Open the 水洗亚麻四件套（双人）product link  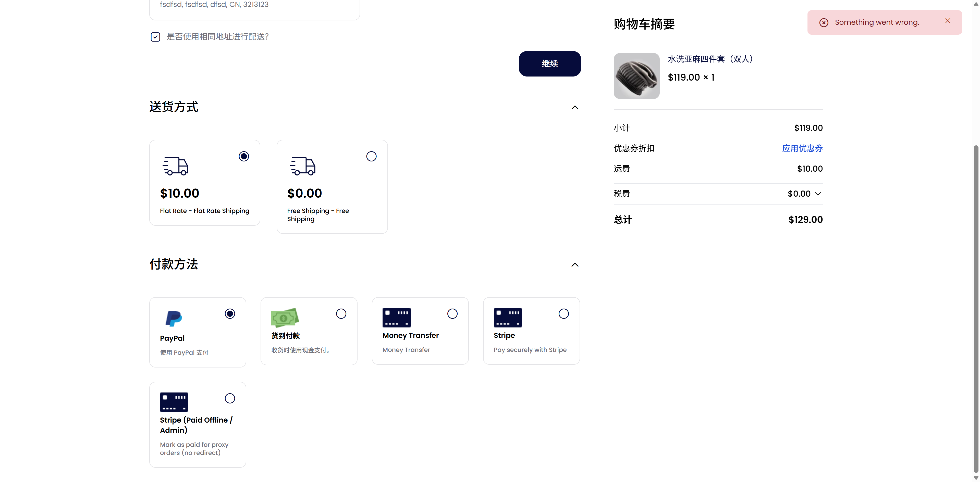[x=712, y=59]
